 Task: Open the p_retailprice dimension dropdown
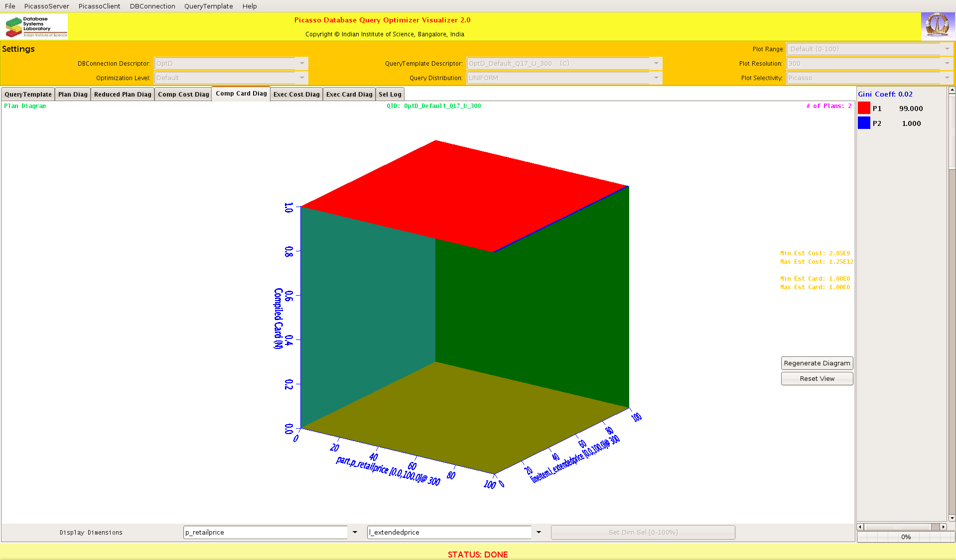(355, 532)
